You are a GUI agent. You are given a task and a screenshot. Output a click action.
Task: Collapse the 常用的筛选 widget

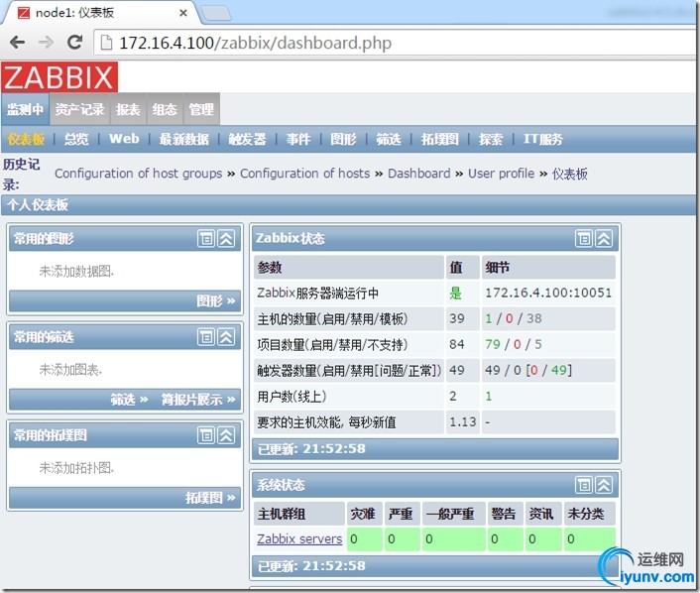(226, 337)
